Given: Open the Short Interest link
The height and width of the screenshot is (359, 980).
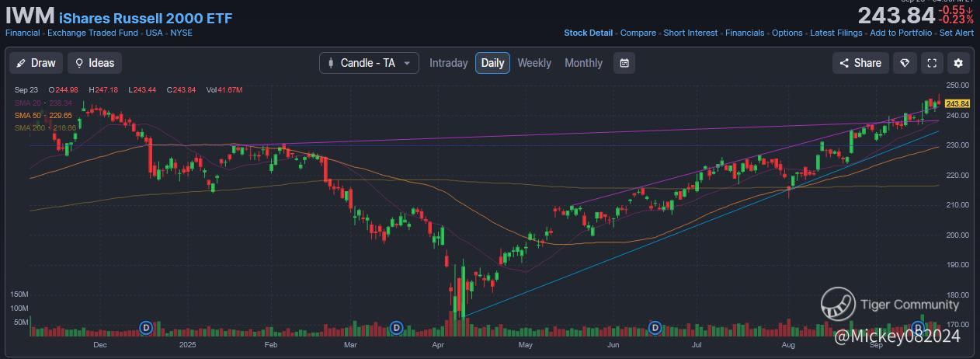Looking at the screenshot, I should [x=690, y=33].
